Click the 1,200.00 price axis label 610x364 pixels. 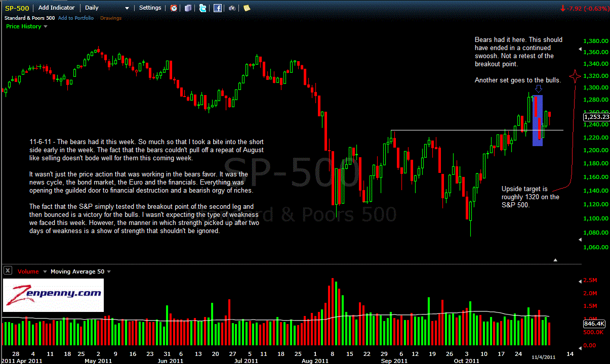coord(596,150)
